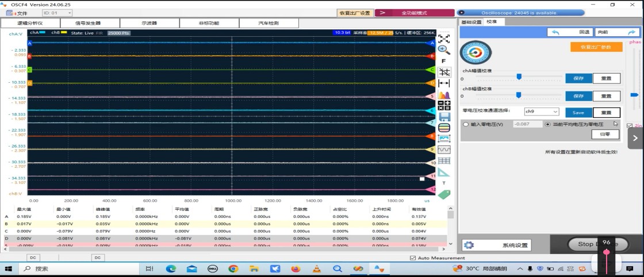Click the orange 恢复出厂参数 button
Image resolution: width=644 pixels, height=277 pixels.
tap(596, 47)
